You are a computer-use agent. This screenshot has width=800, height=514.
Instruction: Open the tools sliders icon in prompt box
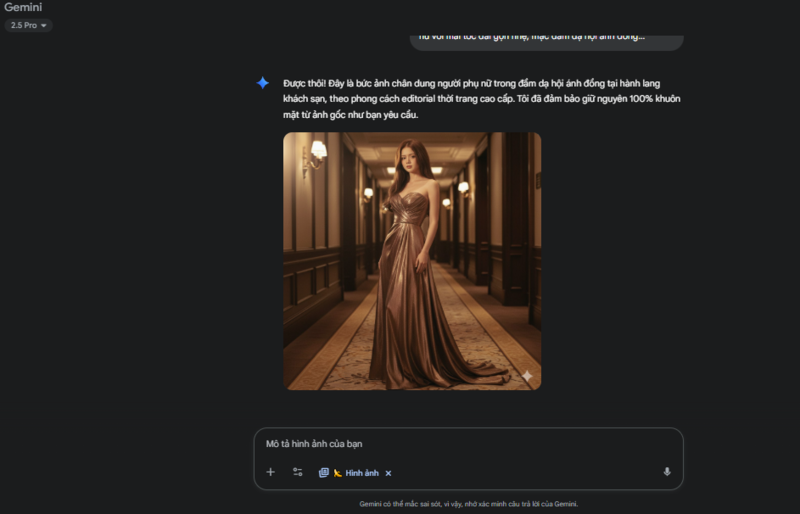coord(298,472)
